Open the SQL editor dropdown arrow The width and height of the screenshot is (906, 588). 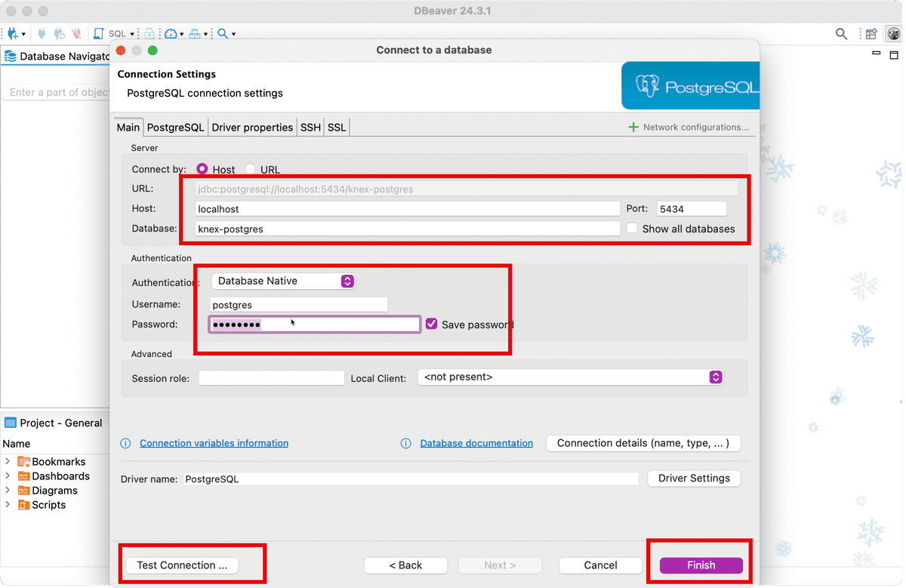click(132, 34)
